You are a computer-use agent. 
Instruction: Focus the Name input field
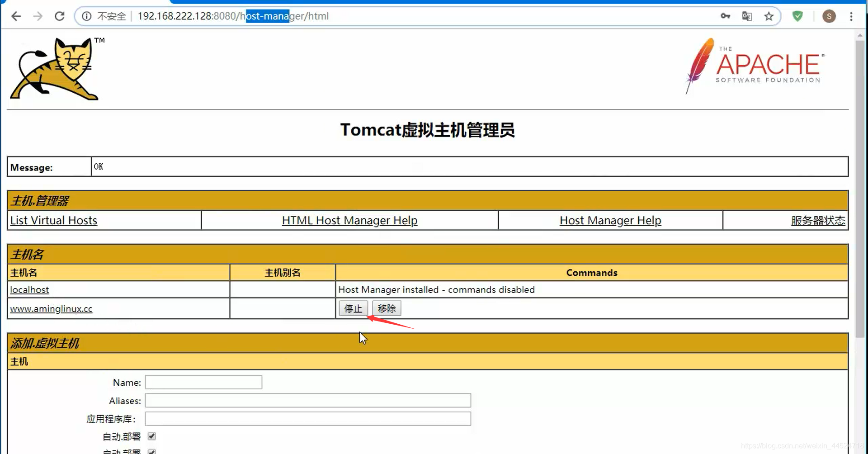[203, 382]
